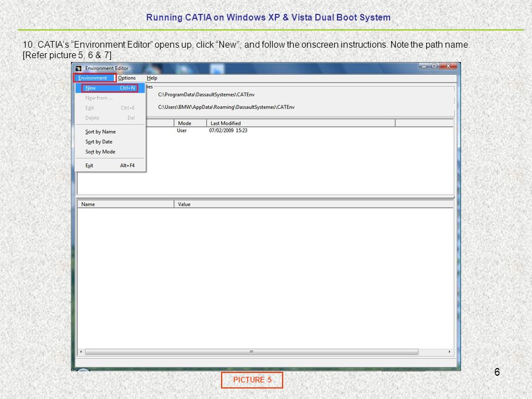Click greyed Edit menu entry
The width and height of the screenshot is (532, 399).
click(110, 108)
